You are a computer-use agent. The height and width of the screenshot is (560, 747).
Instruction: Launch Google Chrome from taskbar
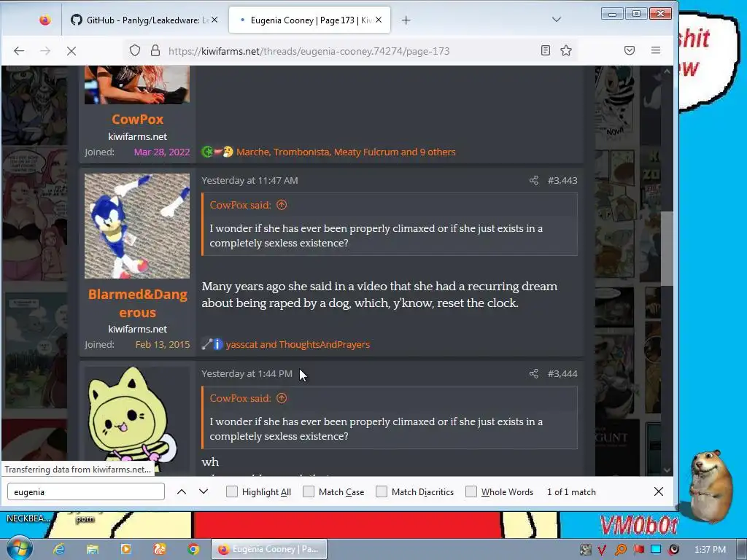pyautogui.click(x=193, y=549)
